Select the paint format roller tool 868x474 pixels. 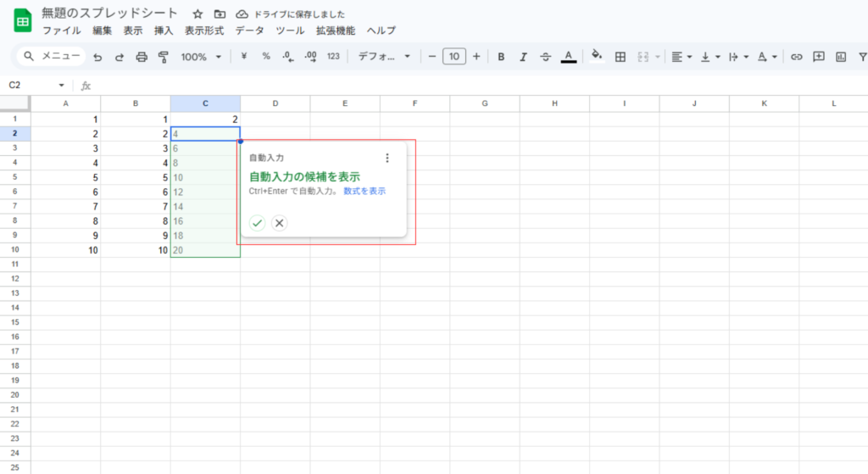pyautogui.click(x=164, y=57)
